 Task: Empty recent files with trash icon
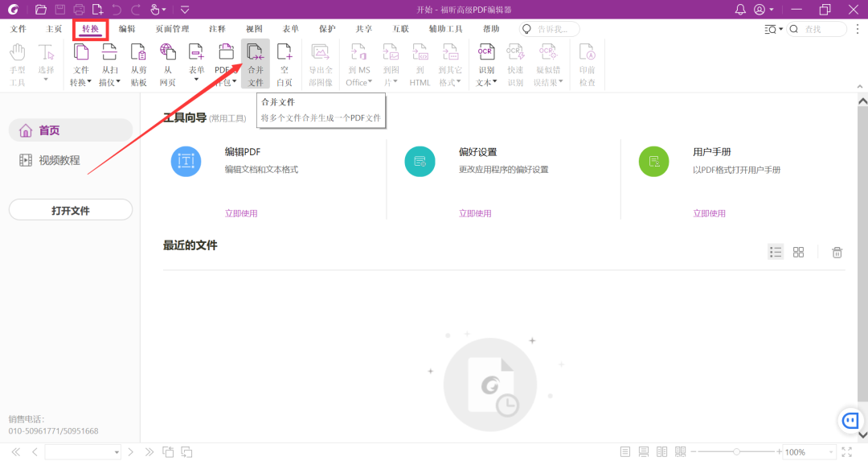[x=837, y=252]
